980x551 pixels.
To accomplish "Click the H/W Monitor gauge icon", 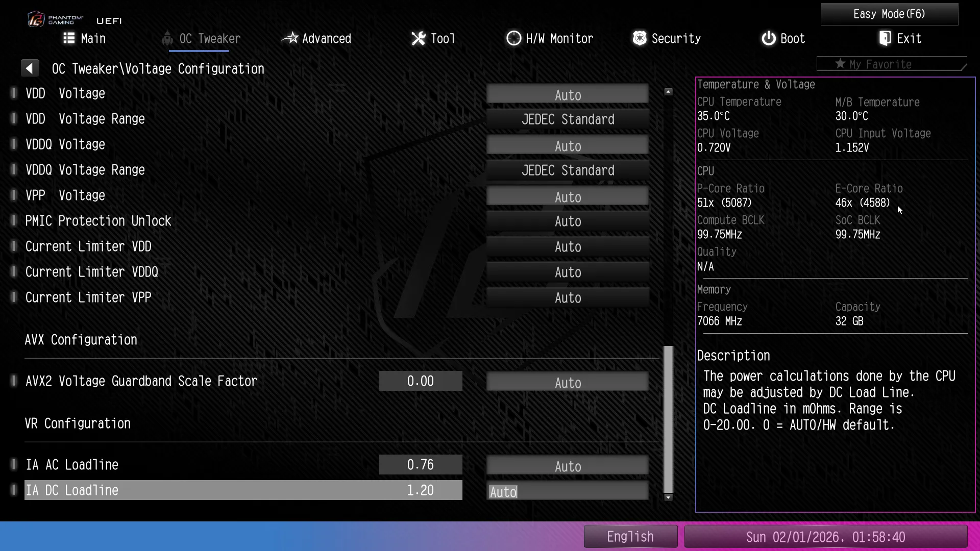I will coord(513,38).
